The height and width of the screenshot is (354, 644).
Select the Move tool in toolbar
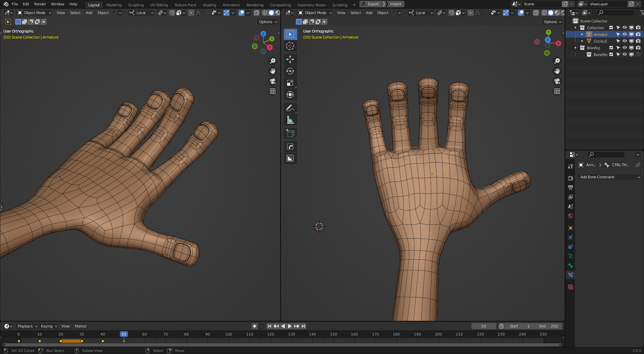point(290,59)
